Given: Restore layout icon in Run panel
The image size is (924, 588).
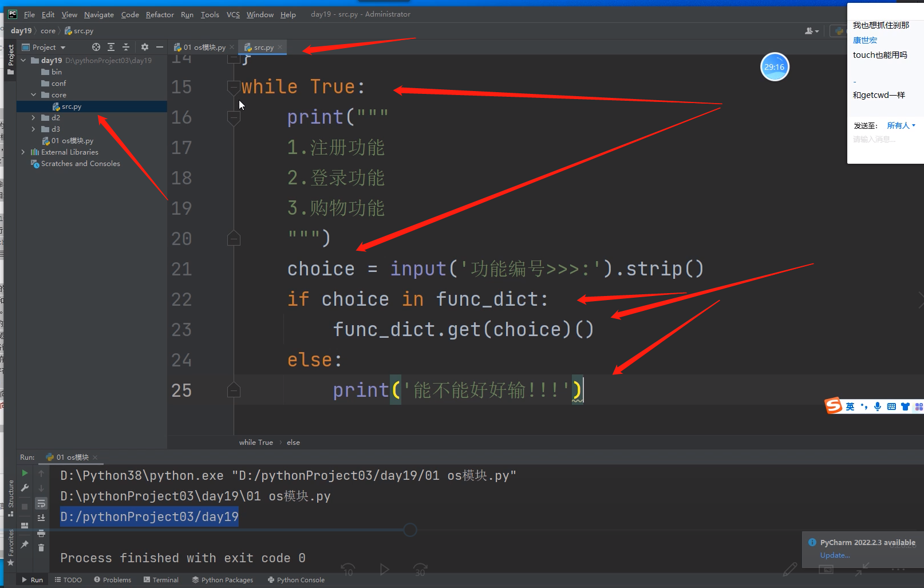Looking at the screenshot, I should pyautogui.click(x=25, y=526).
